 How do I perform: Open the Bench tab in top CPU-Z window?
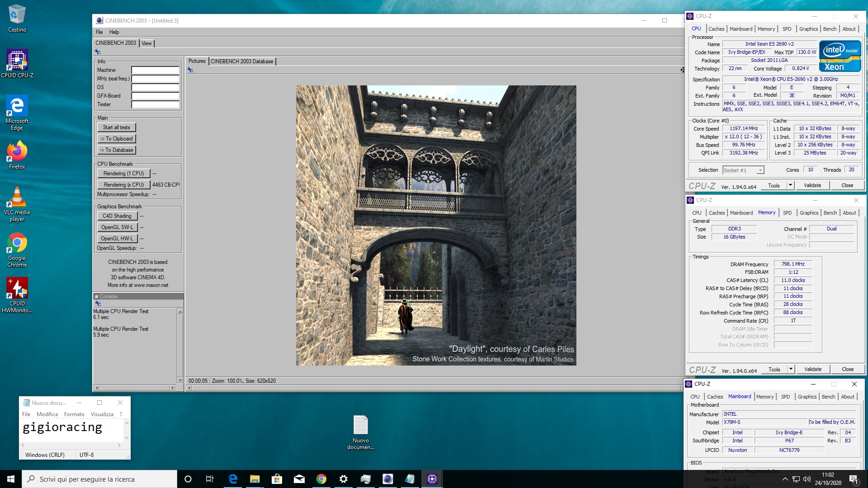coord(830,29)
